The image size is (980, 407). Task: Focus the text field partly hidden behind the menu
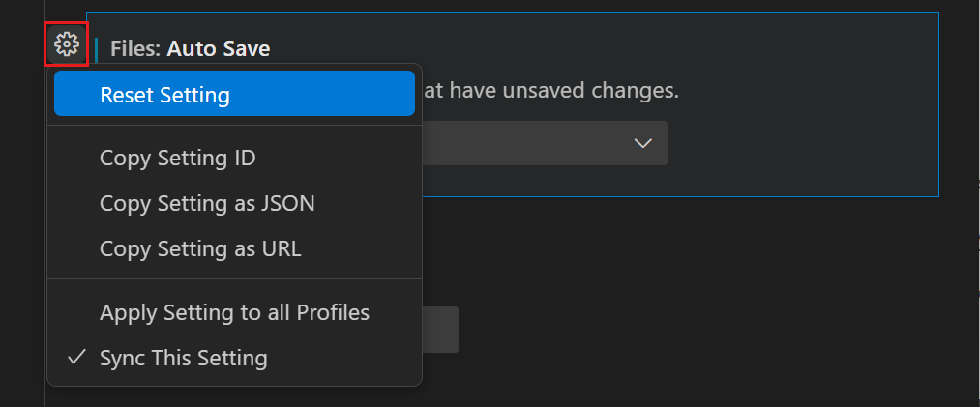pyautogui.click(x=440, y=330)
